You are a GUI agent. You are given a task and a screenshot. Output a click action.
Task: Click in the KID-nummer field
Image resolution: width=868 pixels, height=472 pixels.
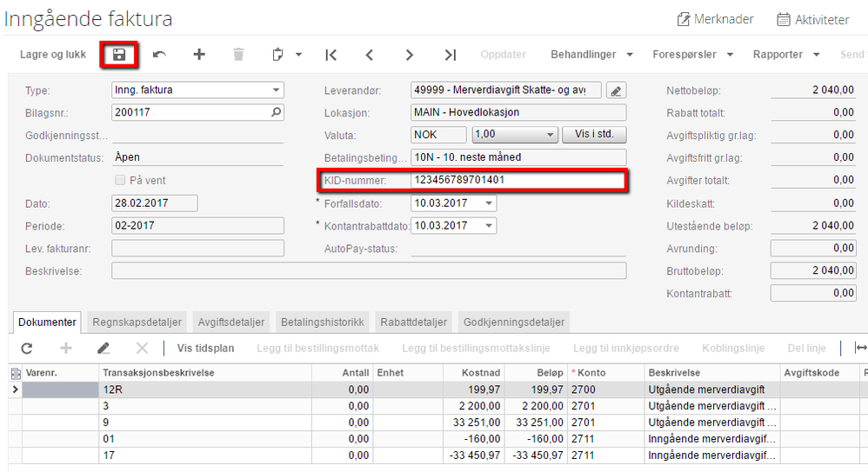point(518,180)
